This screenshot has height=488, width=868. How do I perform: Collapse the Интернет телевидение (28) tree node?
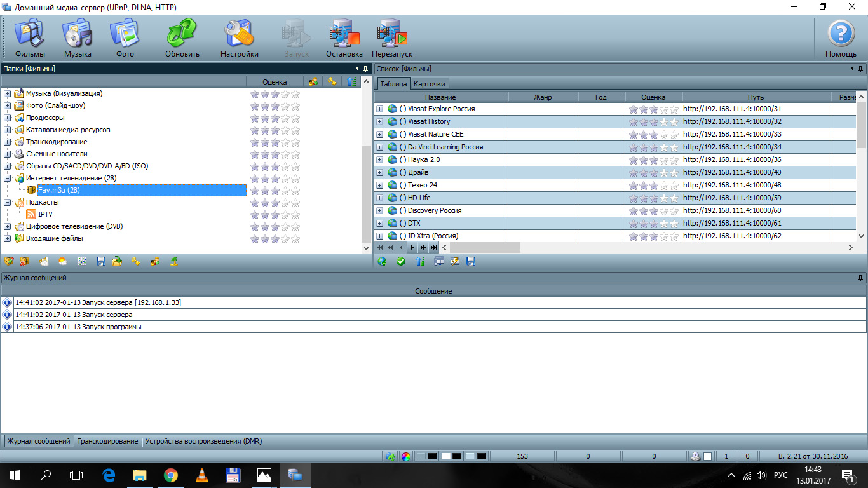pyautogui.click(x=8, y=178)
